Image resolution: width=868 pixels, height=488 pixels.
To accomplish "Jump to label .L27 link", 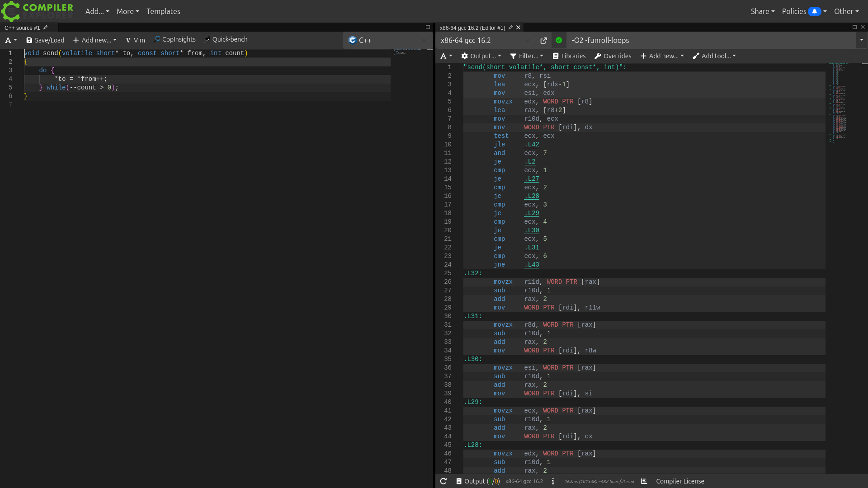I will [x=532, y=179].
